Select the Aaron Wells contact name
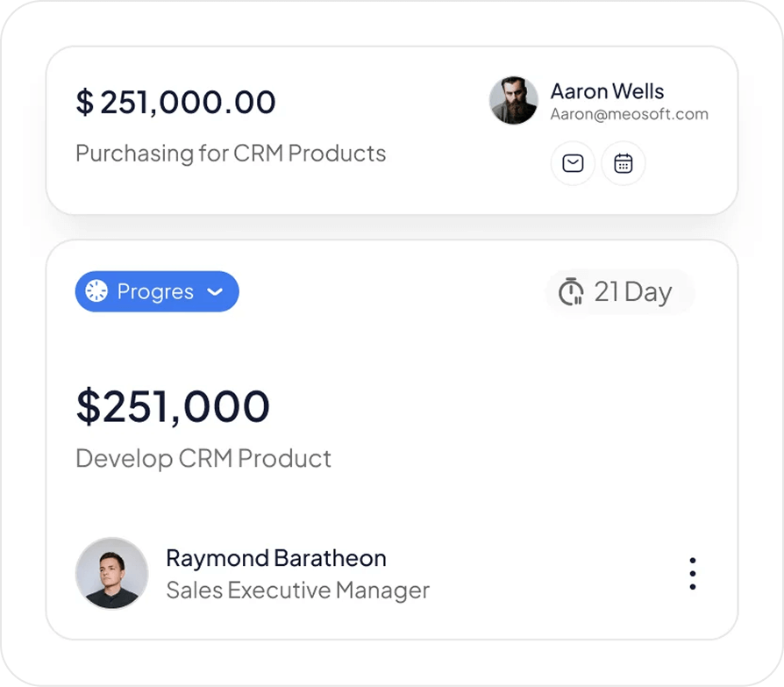 [x=607, y=91]
